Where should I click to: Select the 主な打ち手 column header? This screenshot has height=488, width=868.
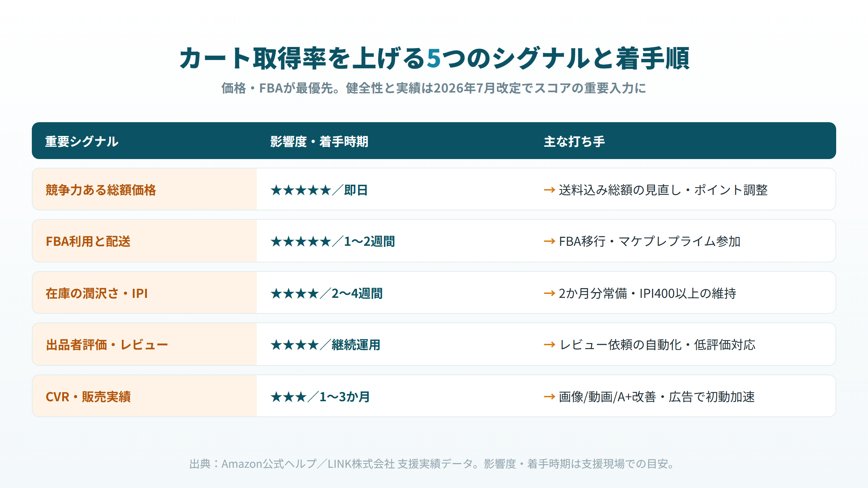[x=574, y=141]
